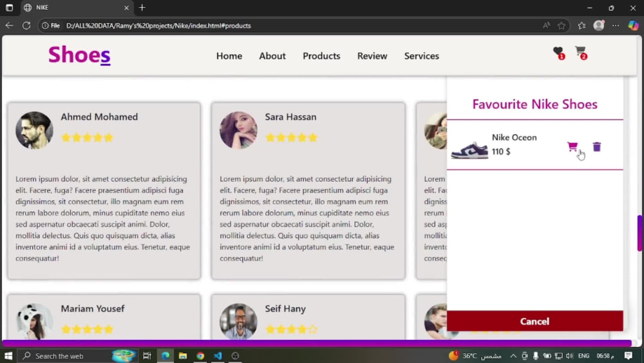Click Sara Hassan's profile photo
The height and width of the screenshot is (363, 644).
238,130
